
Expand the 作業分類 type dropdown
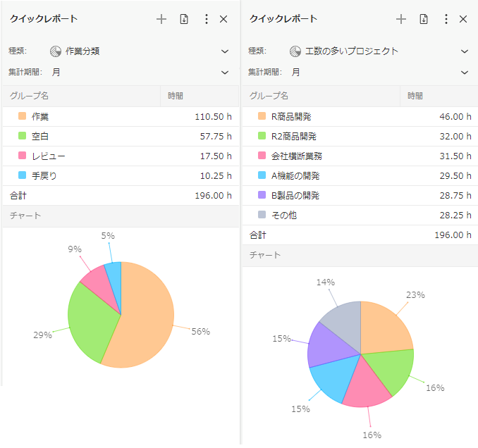coord(224,51)
